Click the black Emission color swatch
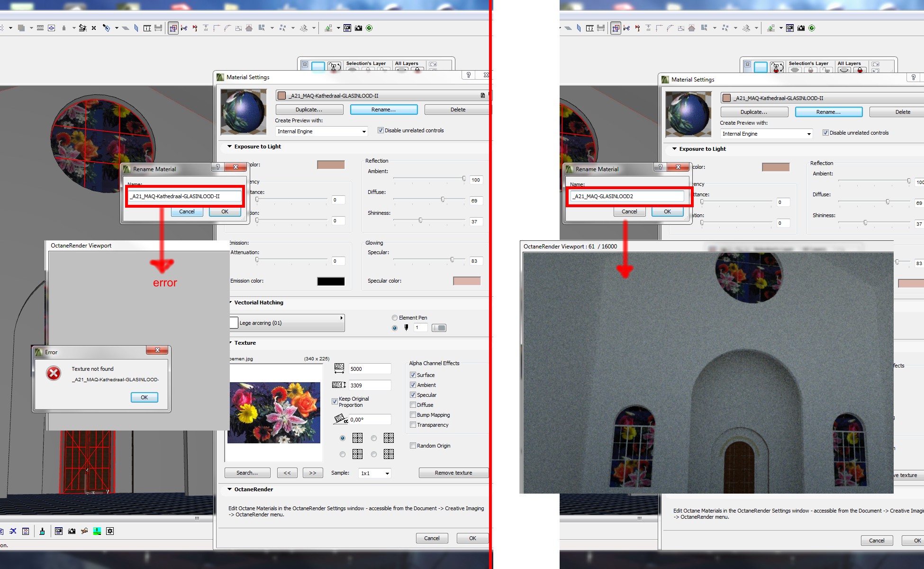Viewport: 924px width, 569px height. click(331, 281)
